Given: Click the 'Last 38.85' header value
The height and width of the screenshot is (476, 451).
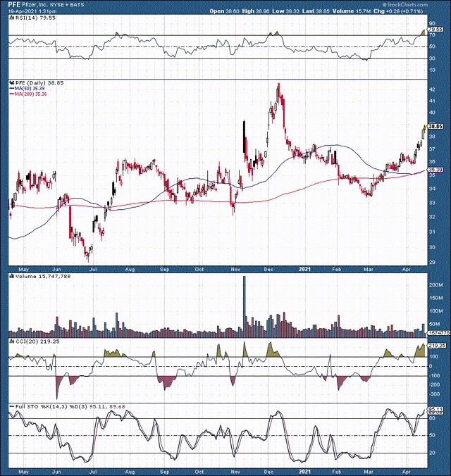Looking at the screenshot, I should coord(316,11).
